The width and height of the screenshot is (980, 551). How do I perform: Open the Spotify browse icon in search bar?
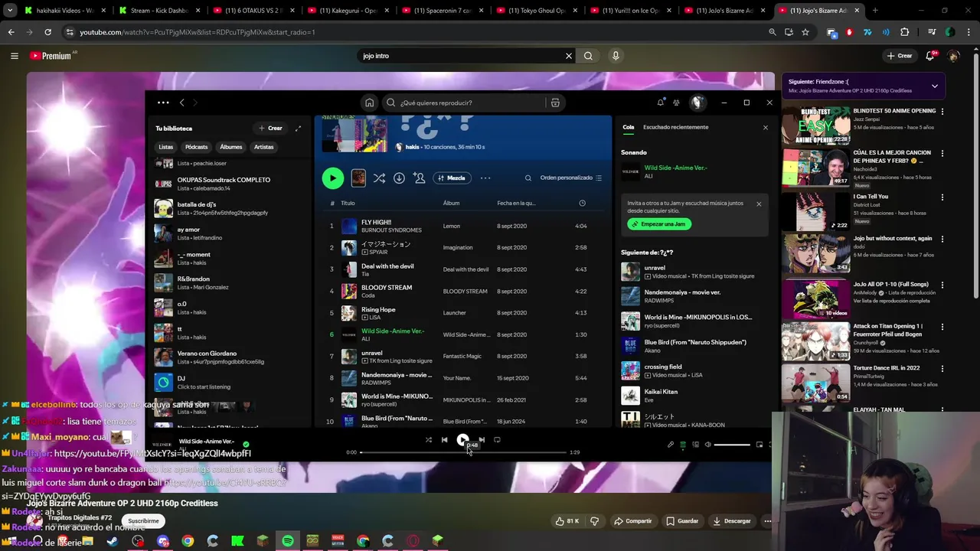(x=555, y=103)
